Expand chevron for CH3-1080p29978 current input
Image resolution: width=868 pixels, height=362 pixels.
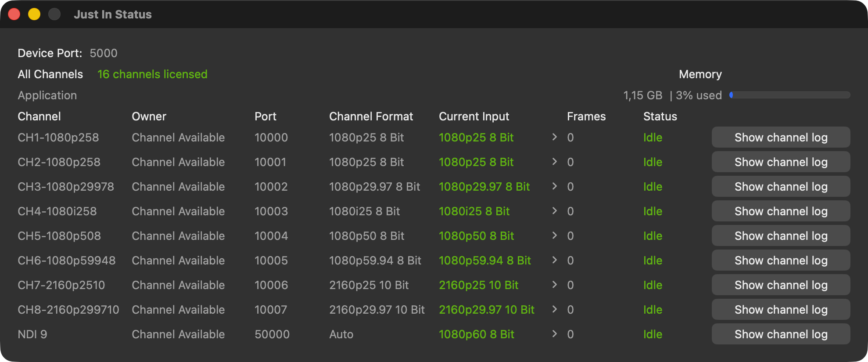555,186
